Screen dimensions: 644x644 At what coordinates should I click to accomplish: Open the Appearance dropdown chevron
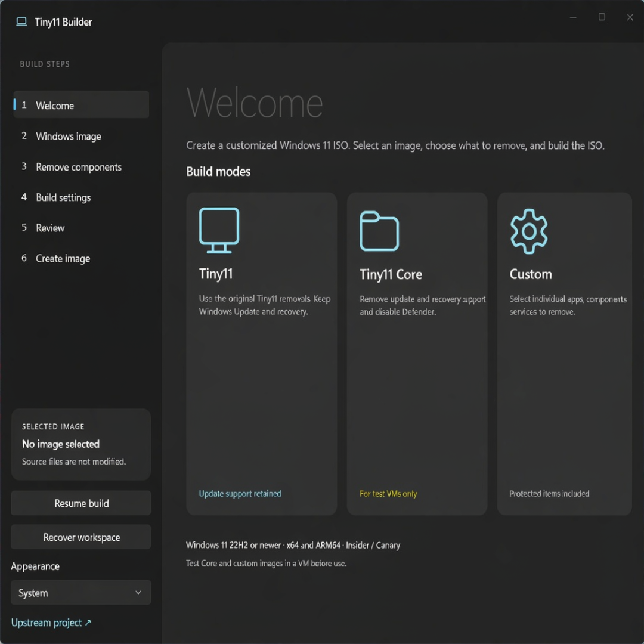[138, 592]
